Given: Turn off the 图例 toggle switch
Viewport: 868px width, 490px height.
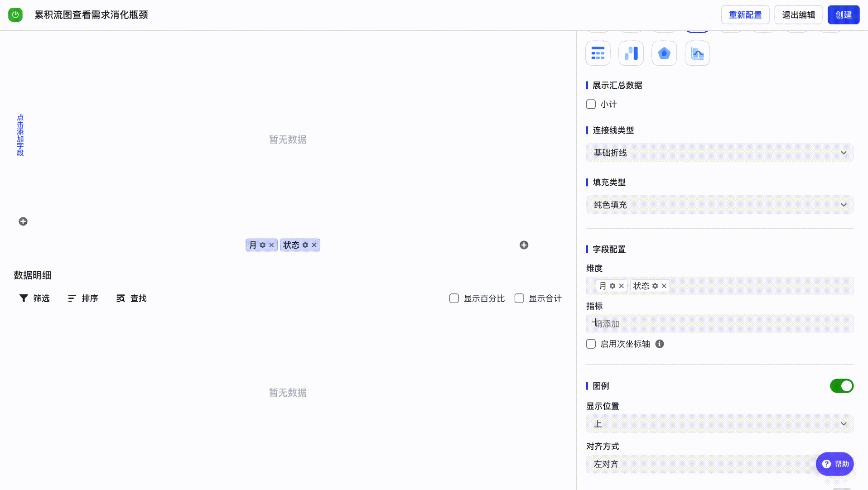Looking at the screenshot, I should click(842, 386).
